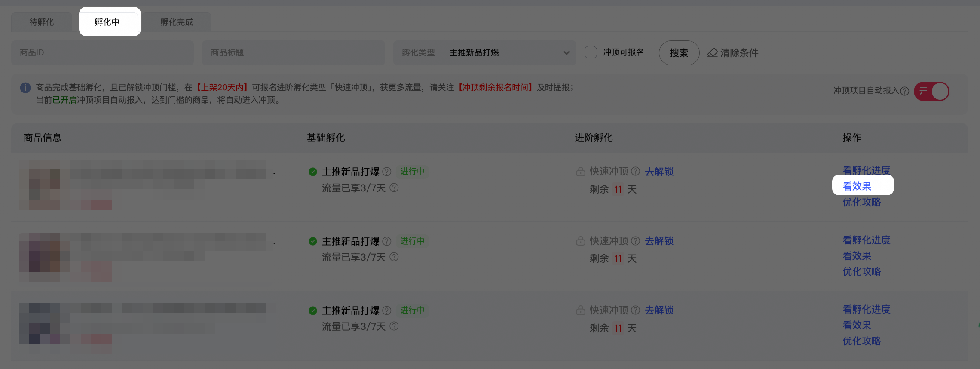Click the 进行中 status tag in first row

[413, 171]
